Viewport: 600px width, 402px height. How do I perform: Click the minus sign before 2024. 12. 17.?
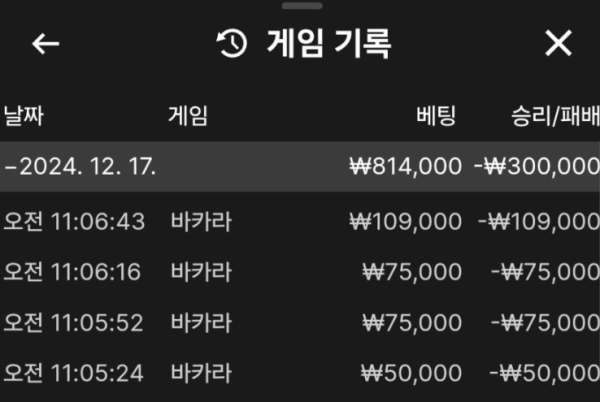[10, 168]
